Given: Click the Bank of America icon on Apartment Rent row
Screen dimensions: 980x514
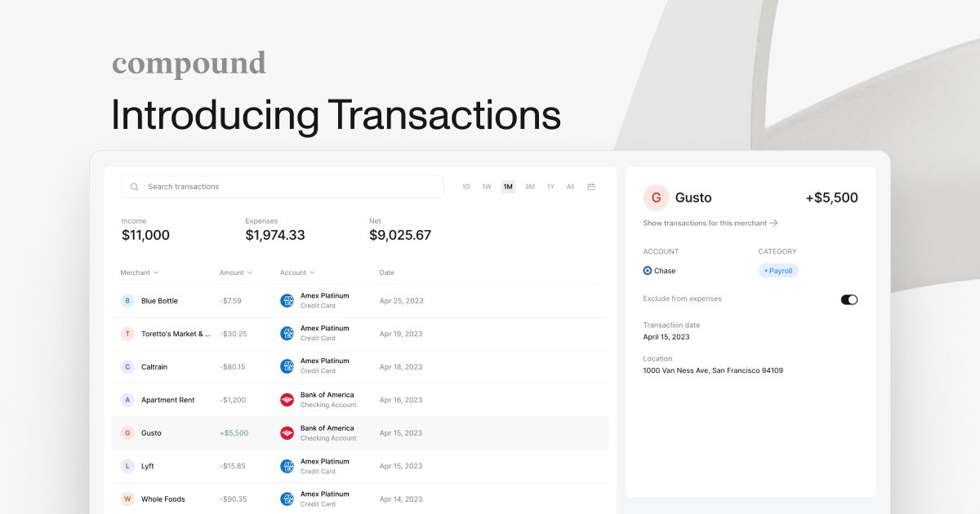Looking at the screenshot, I should pos(287,400).
